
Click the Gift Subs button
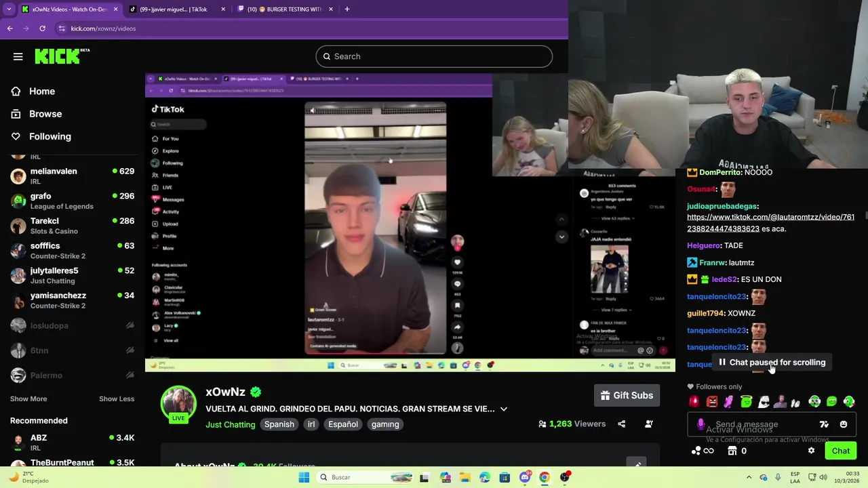[x=627, y=396]
